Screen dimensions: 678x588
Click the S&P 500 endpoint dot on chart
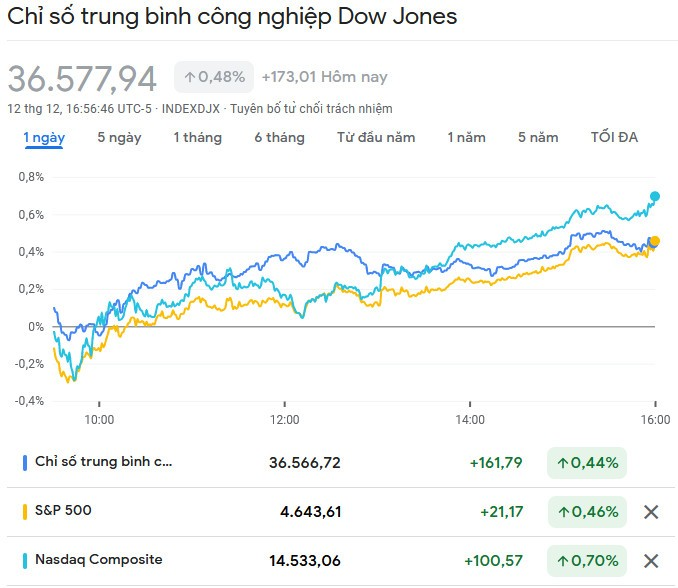656,241
